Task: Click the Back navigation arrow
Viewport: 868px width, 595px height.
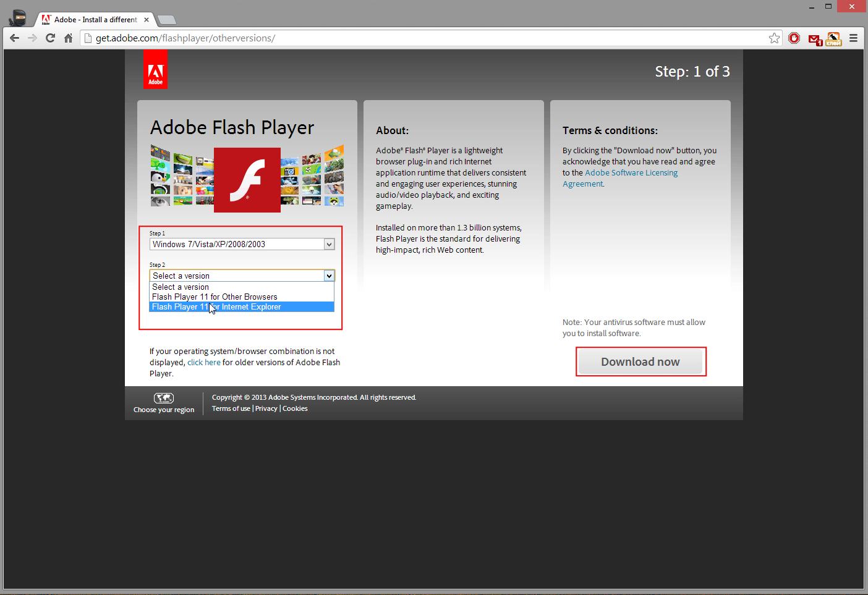Action: (14, 38)
